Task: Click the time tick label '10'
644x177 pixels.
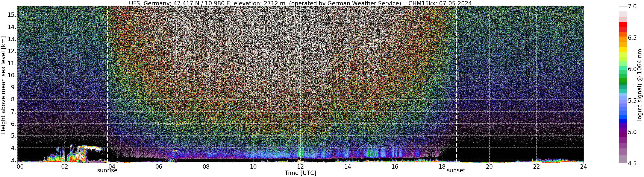Action: (253, 167)
